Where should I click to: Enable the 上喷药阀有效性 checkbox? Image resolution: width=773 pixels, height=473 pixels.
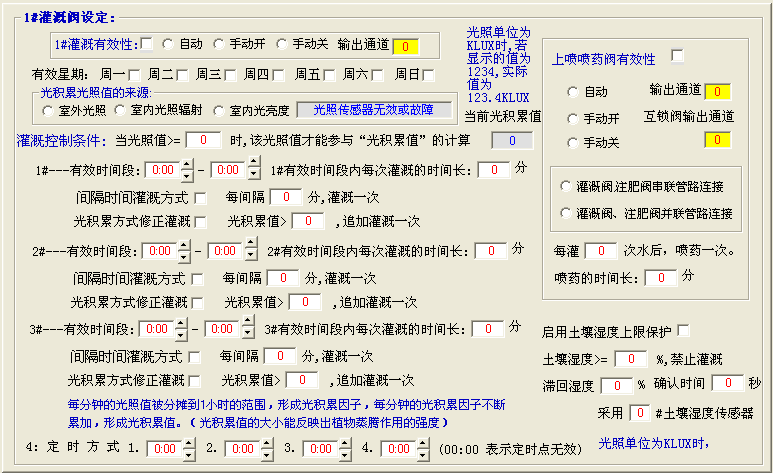[x=677, y=55]
